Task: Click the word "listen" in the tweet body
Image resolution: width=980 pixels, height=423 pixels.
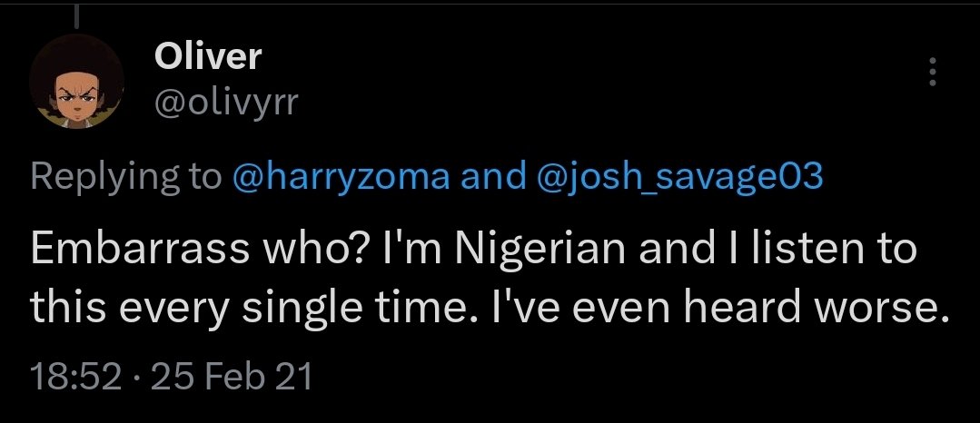Action: [798, 248]
